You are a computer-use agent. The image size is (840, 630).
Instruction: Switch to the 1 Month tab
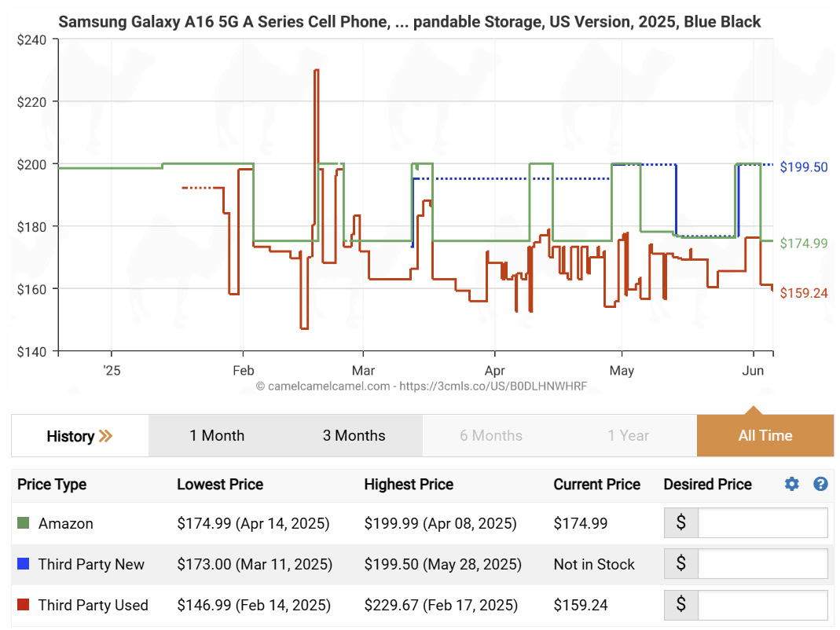tap(217, 436)
